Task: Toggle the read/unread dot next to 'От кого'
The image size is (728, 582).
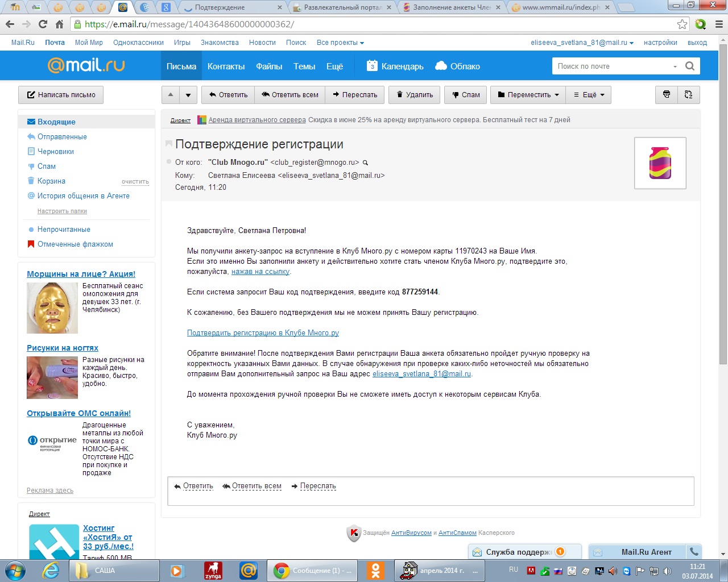Action: tap(169, 162)
